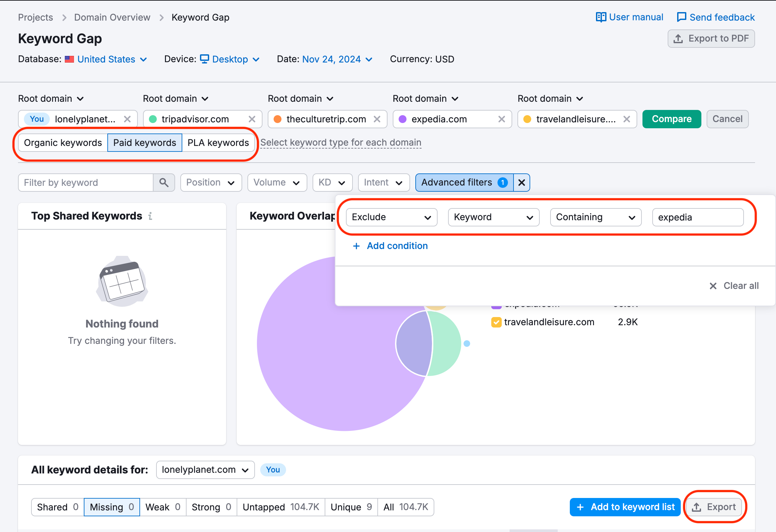Click into the Filter by keyword field
This screenshot has width=776, height=532.
pos(86,183)
